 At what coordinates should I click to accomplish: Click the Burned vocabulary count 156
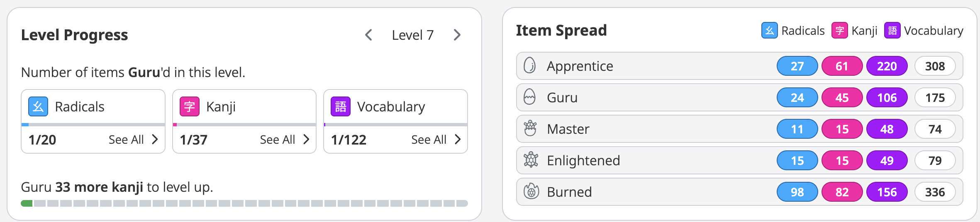point(887,192)
